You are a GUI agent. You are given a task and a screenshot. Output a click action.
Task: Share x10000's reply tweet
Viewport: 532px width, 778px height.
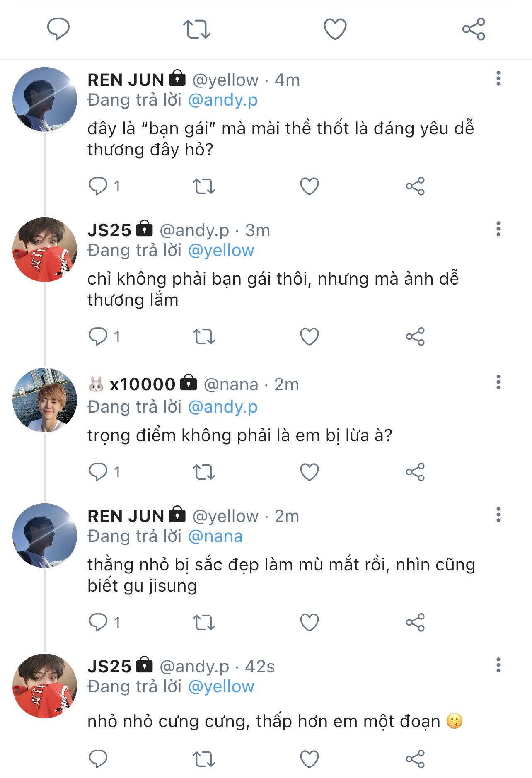tap(415, 472)
